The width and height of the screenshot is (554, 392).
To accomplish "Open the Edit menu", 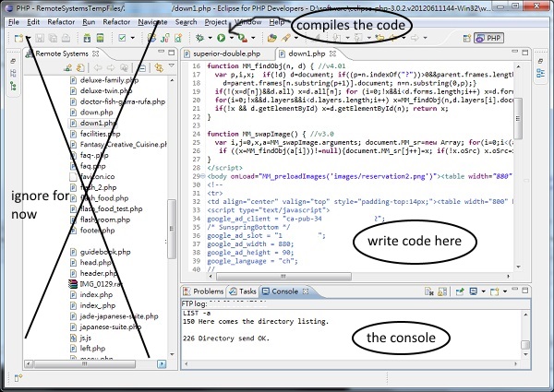I will pos(33,22).
